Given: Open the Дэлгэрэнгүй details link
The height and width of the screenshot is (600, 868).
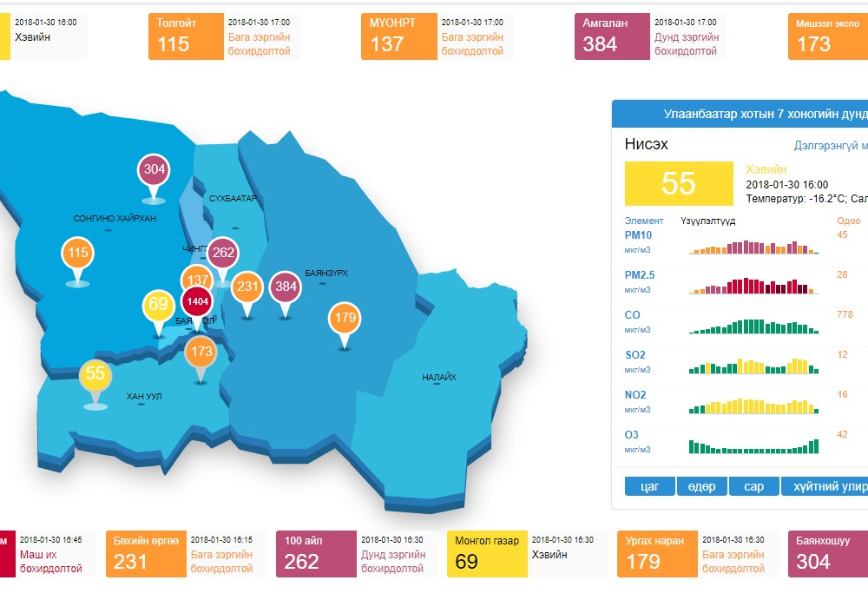Looking at the screenshot, I should click(x=831, y=146).
